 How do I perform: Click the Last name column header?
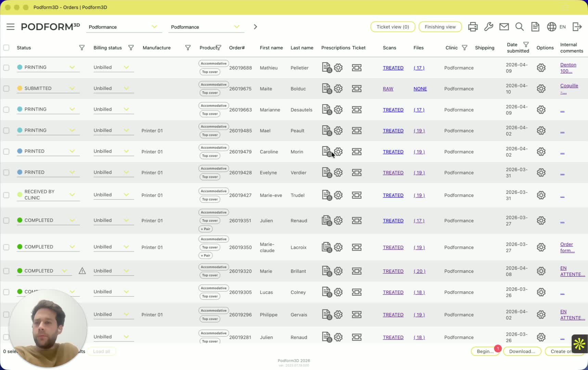click(302, 48)
